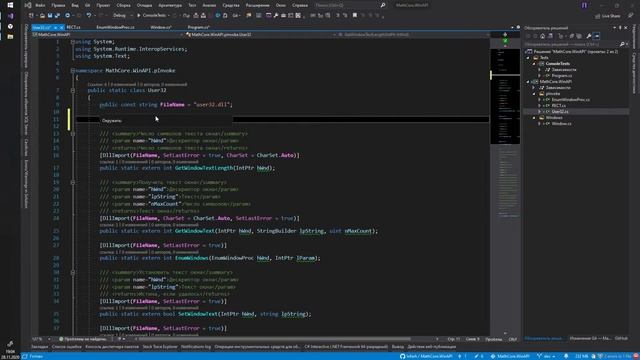Pin the Solution Explorer panel with the pin icon
640x360 pixels.
(620, 28)
